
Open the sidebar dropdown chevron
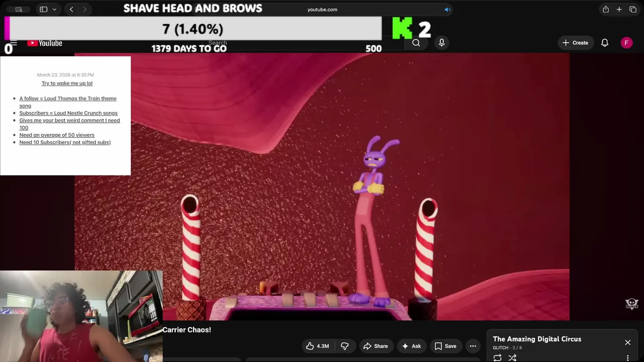54,10
